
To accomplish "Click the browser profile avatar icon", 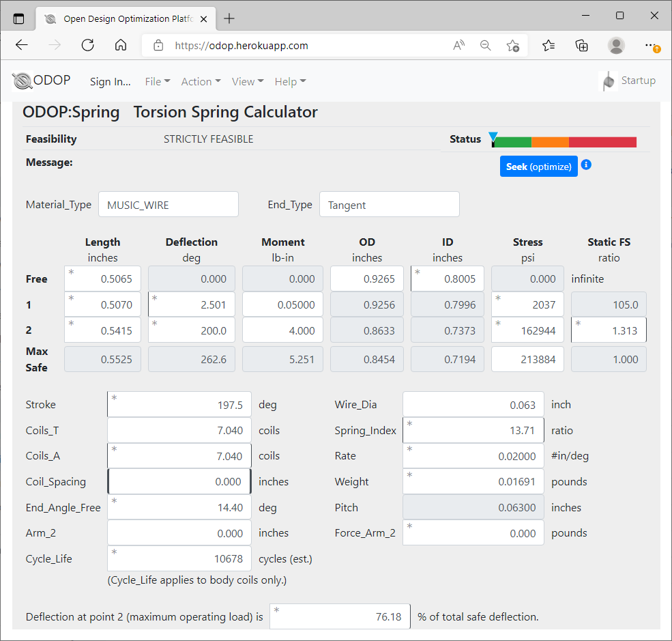I will click(x=616, y=45).
